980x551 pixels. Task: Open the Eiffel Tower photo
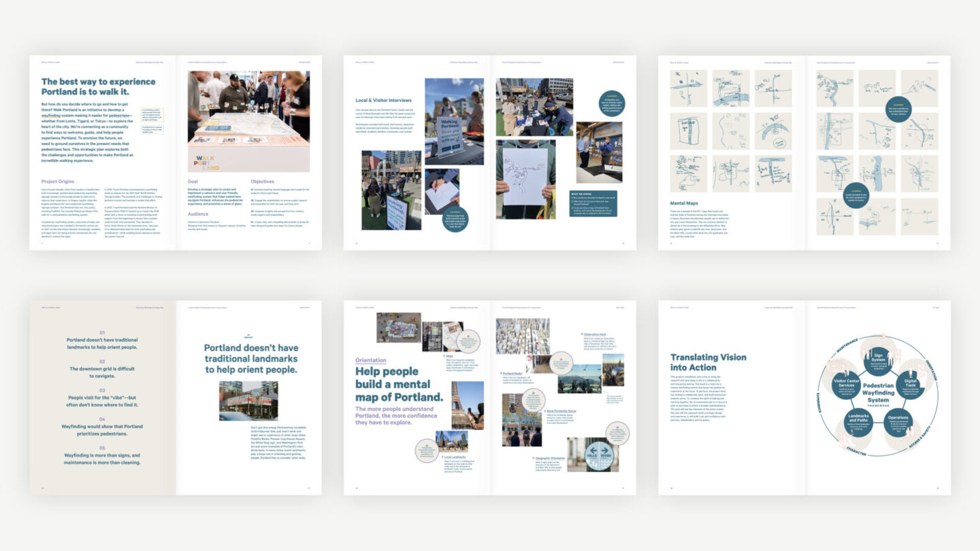pos(467,405)
